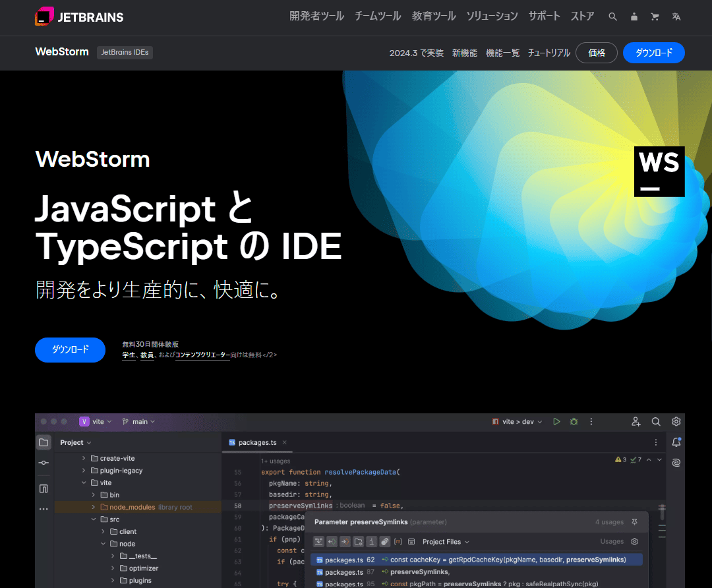
Task: Click the コンテンツクリエーター link
Action: [202, 355]
